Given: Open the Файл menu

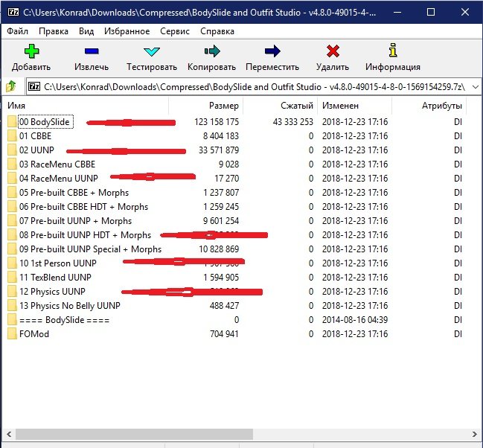Looking at the screenshot, I should coord(18,31).
